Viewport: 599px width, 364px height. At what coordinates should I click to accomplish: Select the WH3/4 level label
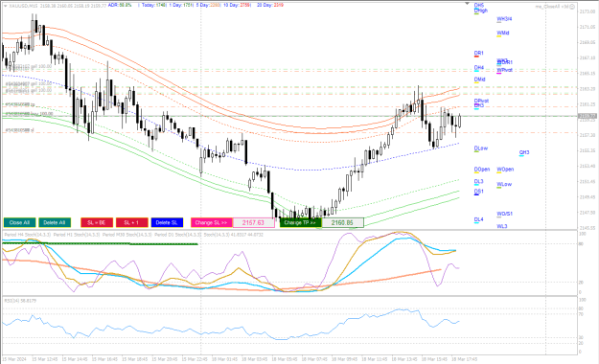pos(504,19)
